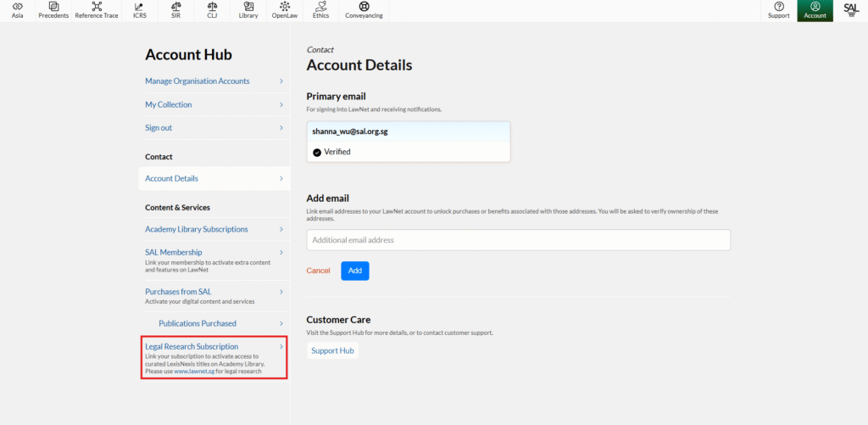The height and width of the screenshot is (425, 868).
Task: Open the Library icon
Action: (248, 7)
